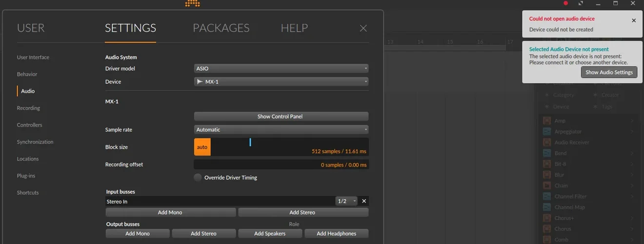Click the Bitwig logo at top

click(192, 3)
